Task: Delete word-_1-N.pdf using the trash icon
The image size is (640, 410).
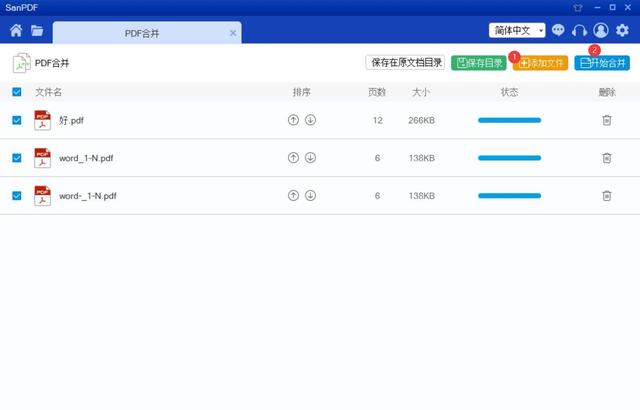Action: tap(606, 196)
